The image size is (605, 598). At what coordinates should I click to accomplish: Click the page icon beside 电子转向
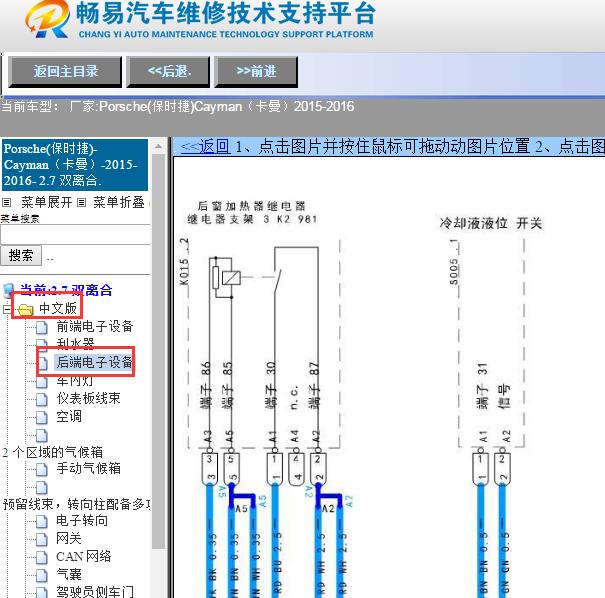(42, 522)
